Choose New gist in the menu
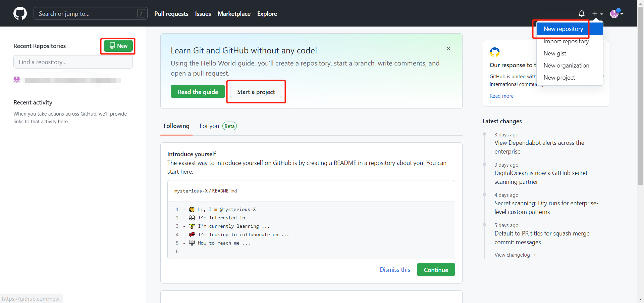This screenshot has width=644, height=303. click(554, 53)
